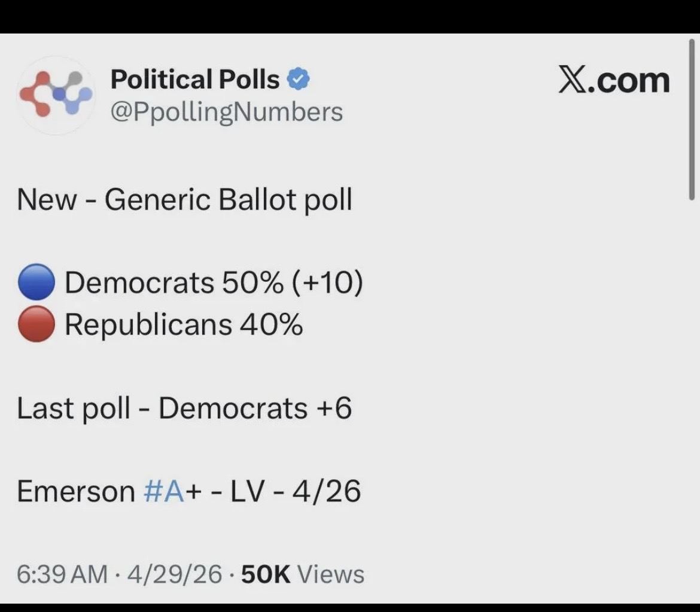Click the 6:39 AM timestamp

(x=63, y=574)
